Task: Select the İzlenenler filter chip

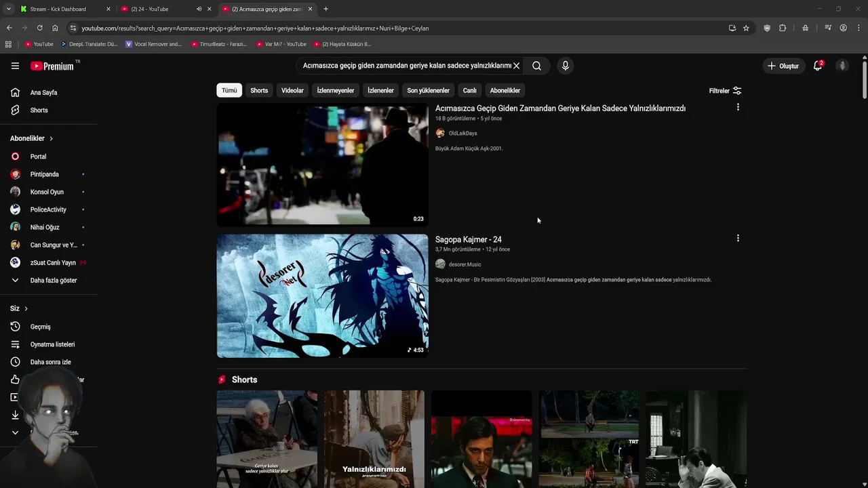Action: click(x=380, y=90)
